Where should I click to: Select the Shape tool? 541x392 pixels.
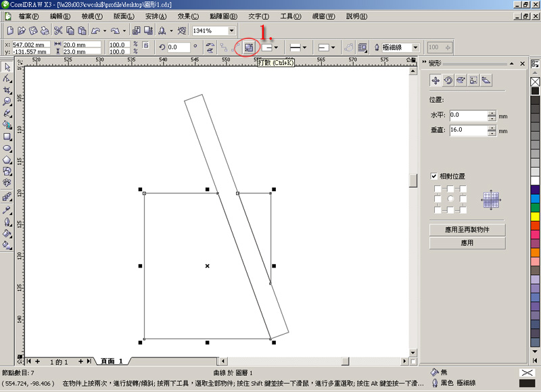7,78
